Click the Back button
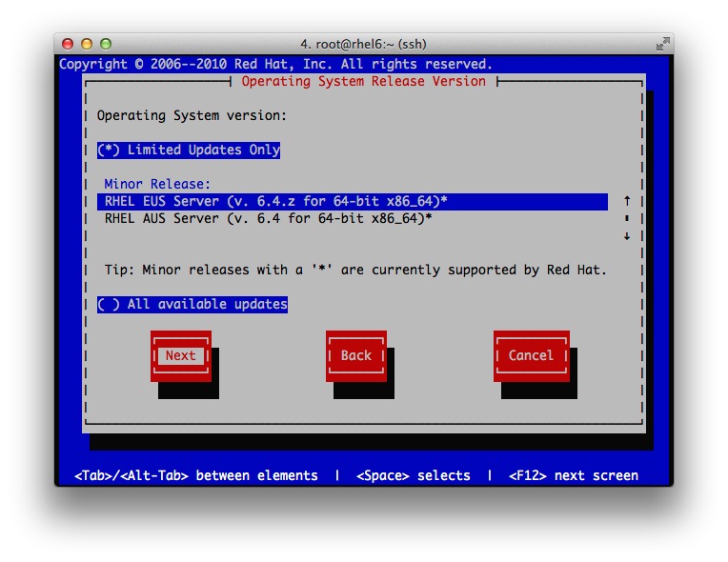Image resolution: width=728 pixels, height=562 pixels. pyautogui.click(x=356, y=356)
